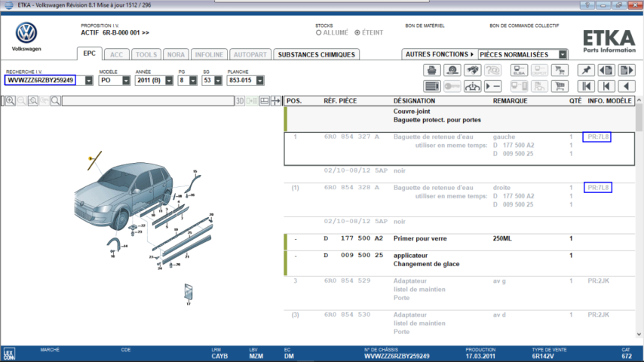Expand the AUTRES FONCTIONS menu
Screen dimensions: 644x362
440,54
